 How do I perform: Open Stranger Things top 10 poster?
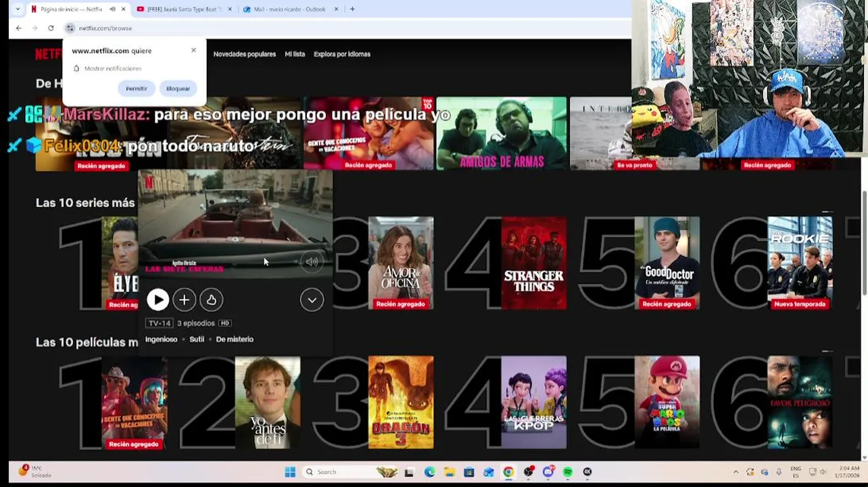click(534, 263)
